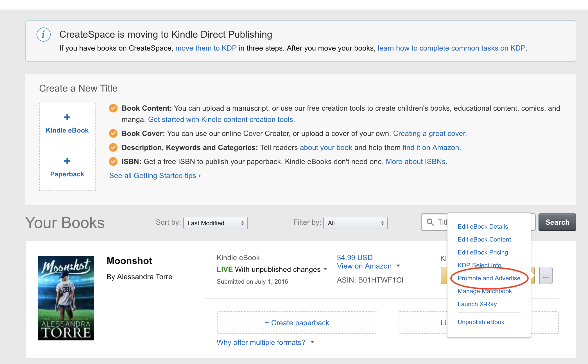Viewport: 588px width, 364px height.
Task: Click the plus icon above Paperback
Action: pos(67,161)
